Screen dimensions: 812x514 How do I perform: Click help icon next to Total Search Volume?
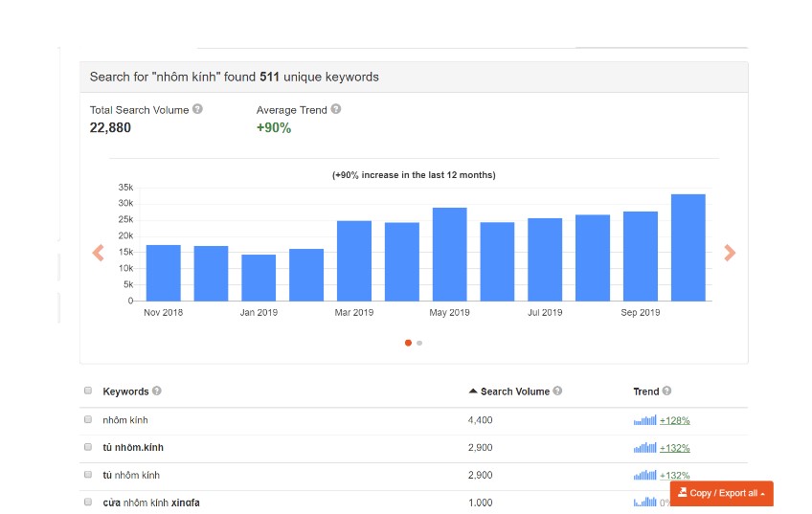pyautogui.click(x=197, y=109)
